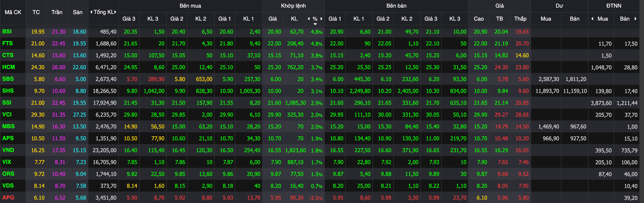Click VDS reference price 8.14 in TC column
The image size is (644, 203).
tap(39, 186)
